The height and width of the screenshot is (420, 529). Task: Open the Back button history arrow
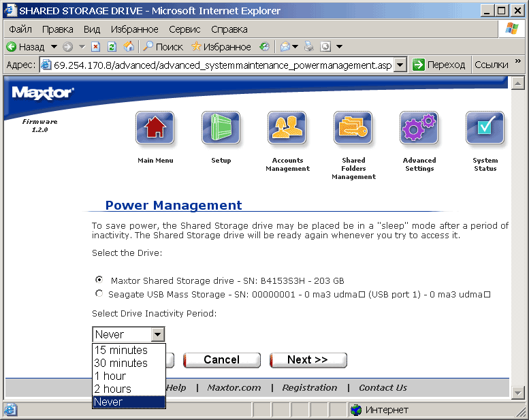point(54,46)
